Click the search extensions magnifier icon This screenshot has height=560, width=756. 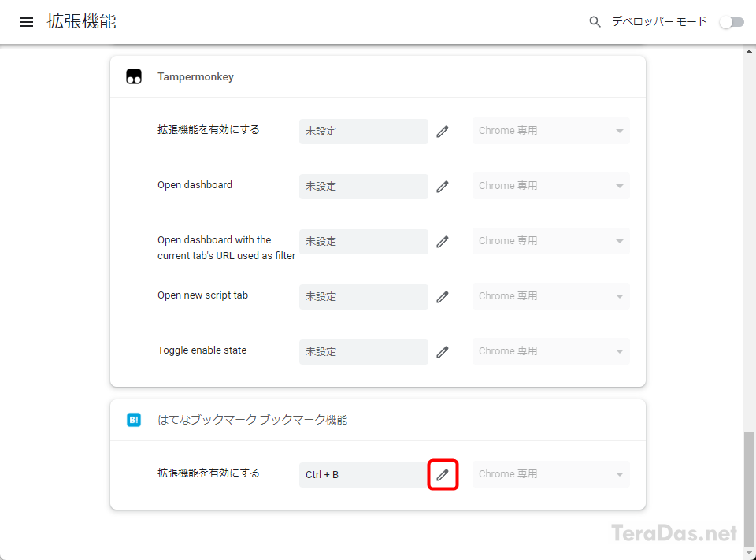[x=595, y=22]
